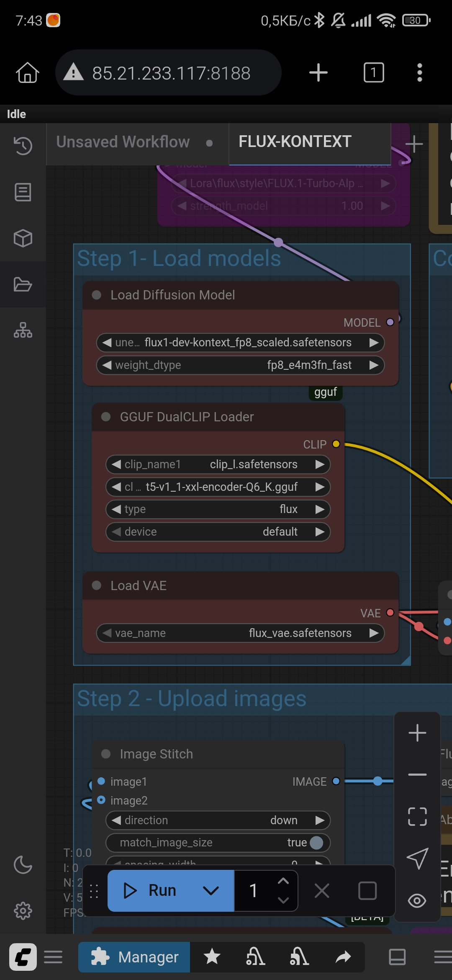Collapse the GGUF DualCLIP Loader node
The width and height of the screenshot is (452, 980).
pos(106,417)
